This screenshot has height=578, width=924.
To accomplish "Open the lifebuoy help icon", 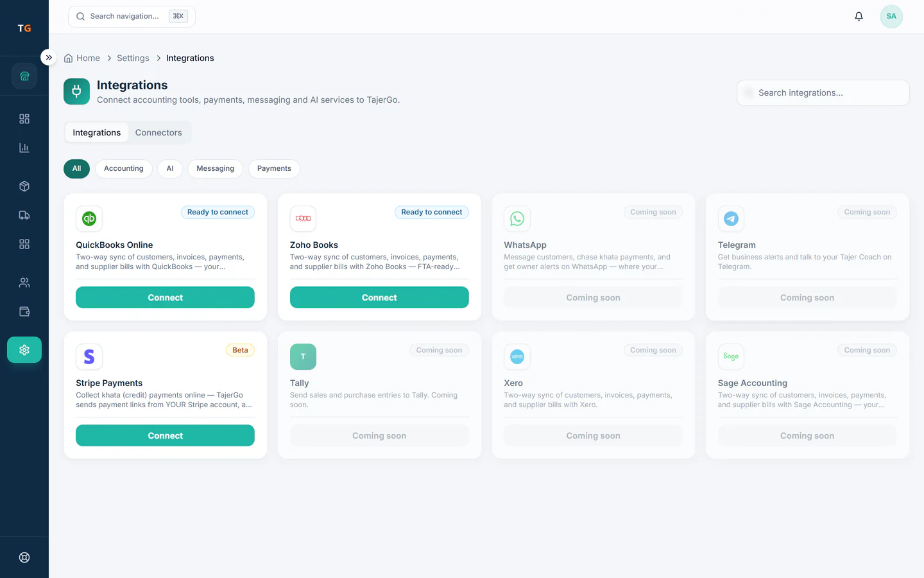I will click(24, 557).
